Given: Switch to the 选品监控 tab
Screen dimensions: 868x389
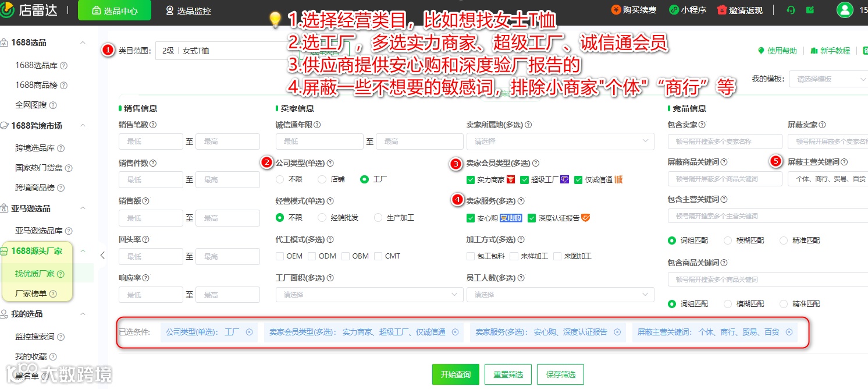Looking at the screenshot, I should [x=188, y=10].
